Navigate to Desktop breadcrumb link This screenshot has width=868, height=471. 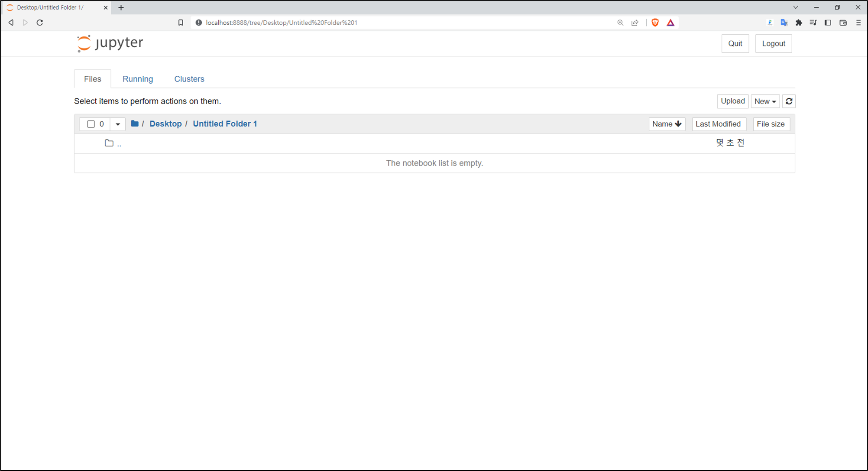coord(165,123)
